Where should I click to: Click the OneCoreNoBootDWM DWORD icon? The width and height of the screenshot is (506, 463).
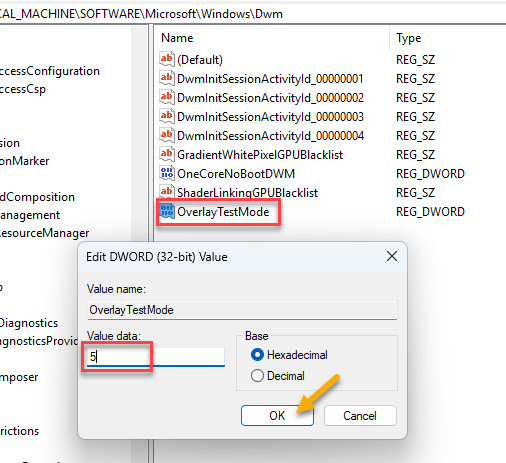click(167, 173)
